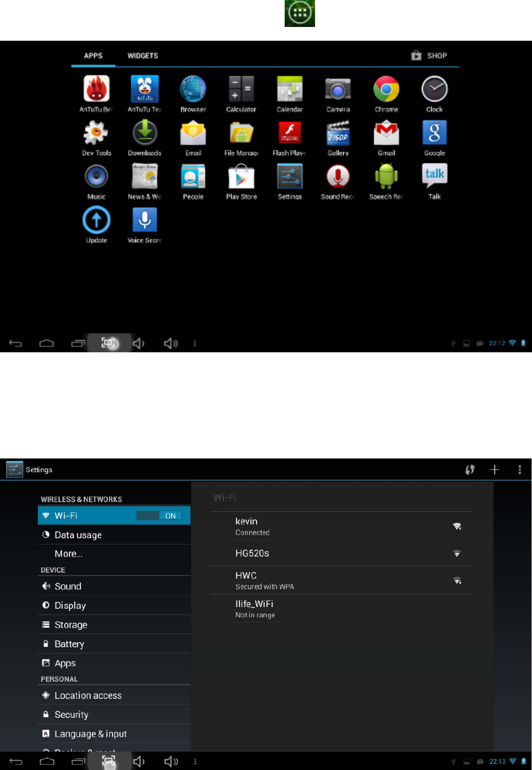Viewport: 532px width, 770px height.
Task: Select the Ilife_WiFi network not in range
Action: [342, 608]
